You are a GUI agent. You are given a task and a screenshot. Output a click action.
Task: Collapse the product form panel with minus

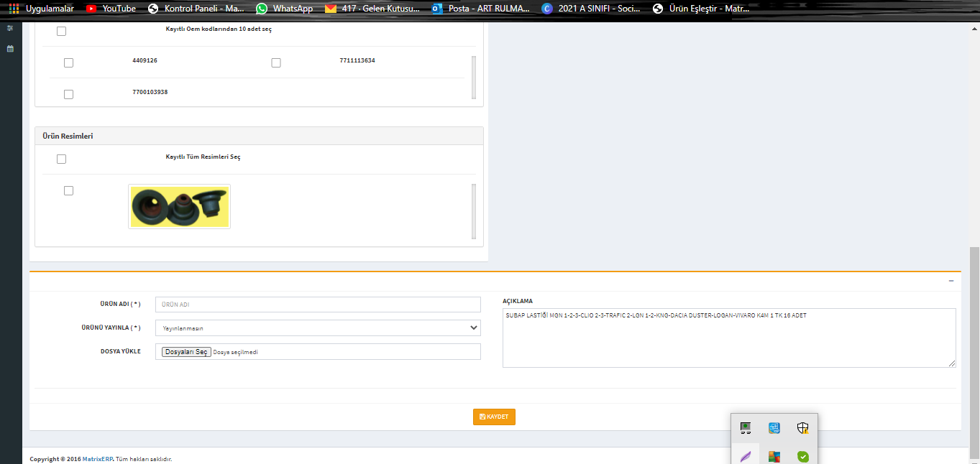click(951, 281)
